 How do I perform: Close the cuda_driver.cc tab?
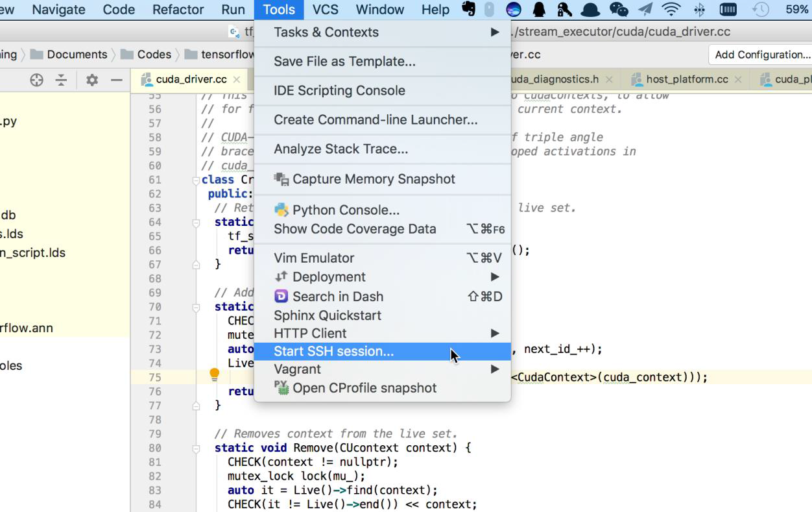pos(237,79)
